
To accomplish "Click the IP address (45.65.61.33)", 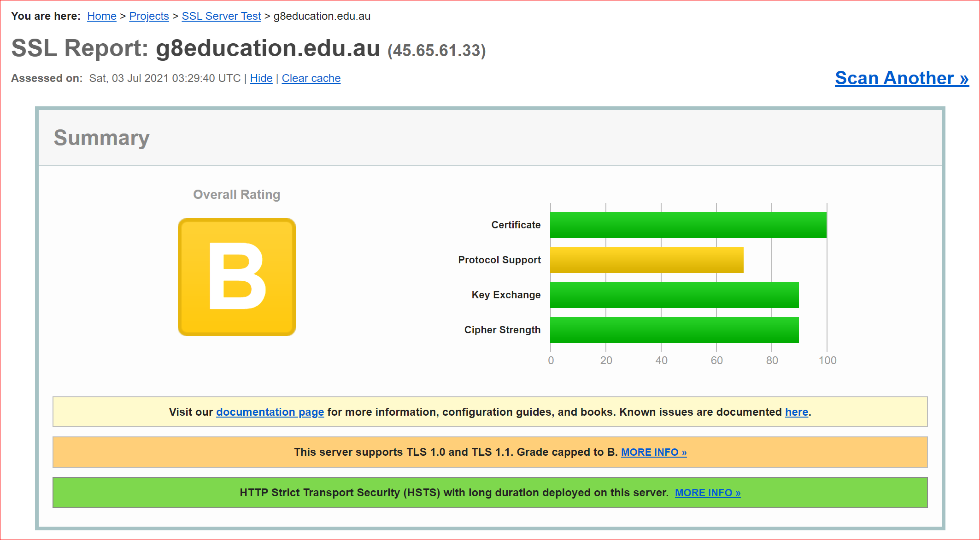I will [x=437, y=51].
